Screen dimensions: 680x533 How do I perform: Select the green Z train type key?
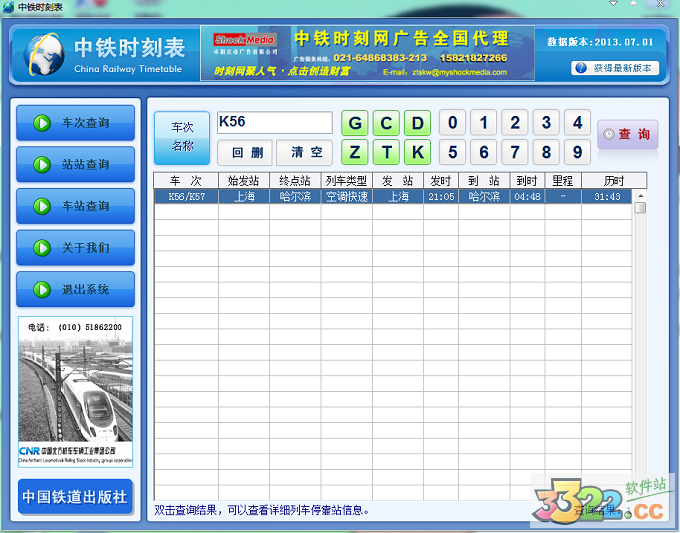[x=355, y=152]
